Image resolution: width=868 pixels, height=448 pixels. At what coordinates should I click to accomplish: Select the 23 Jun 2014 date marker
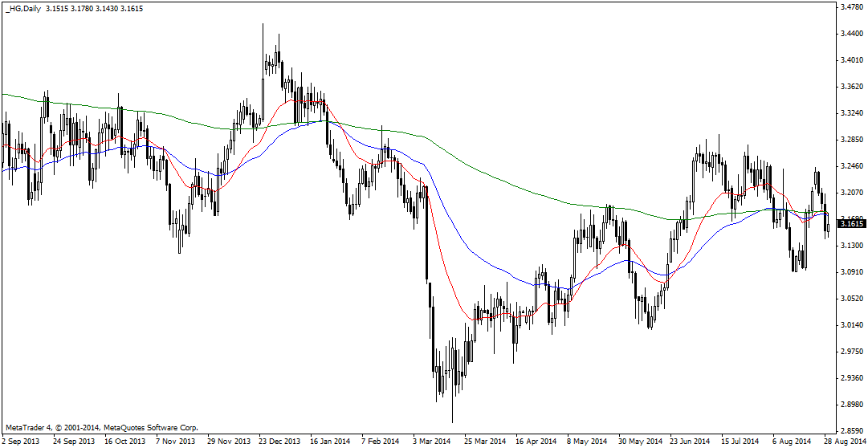(691, 442)
